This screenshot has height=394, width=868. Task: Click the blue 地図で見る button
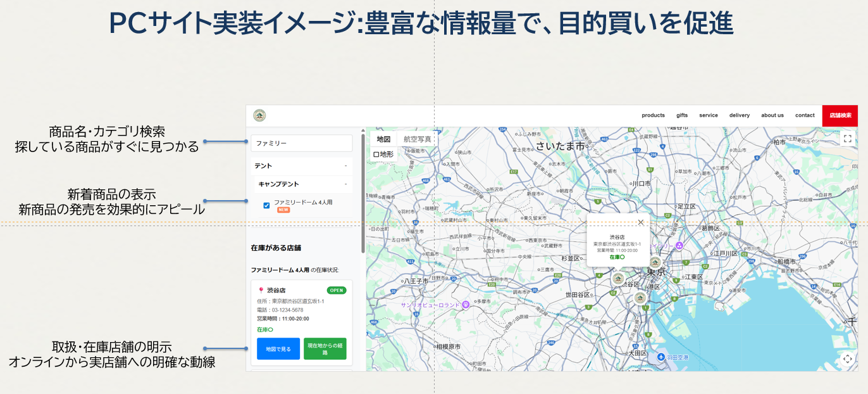point(278,348)
